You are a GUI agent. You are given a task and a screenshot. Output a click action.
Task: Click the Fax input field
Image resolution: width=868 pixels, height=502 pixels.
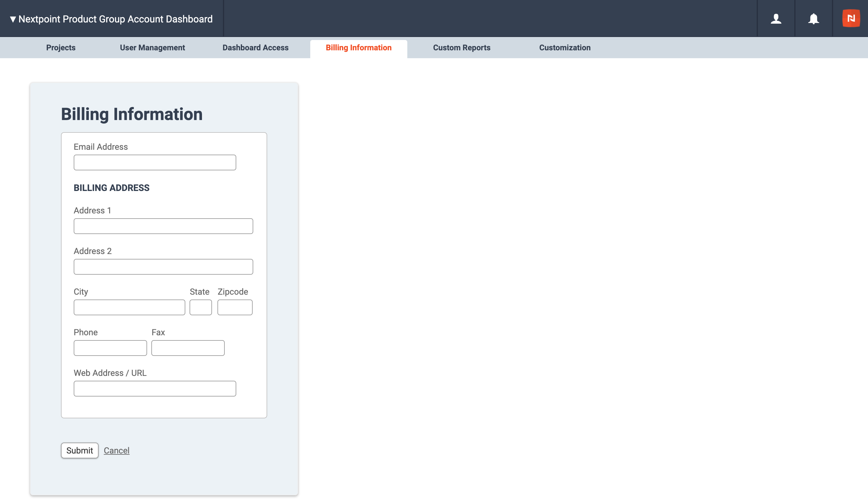188,348
